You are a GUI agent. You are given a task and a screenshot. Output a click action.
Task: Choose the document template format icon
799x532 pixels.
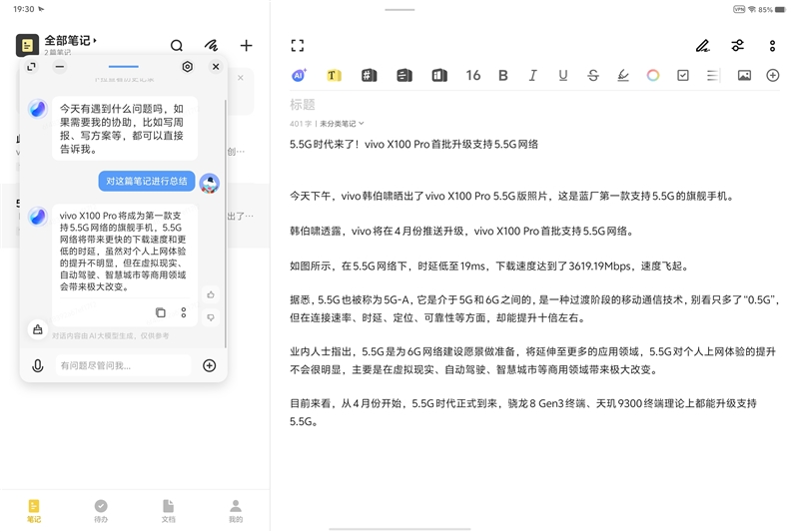pyautogui.click(x=404, y=75)
